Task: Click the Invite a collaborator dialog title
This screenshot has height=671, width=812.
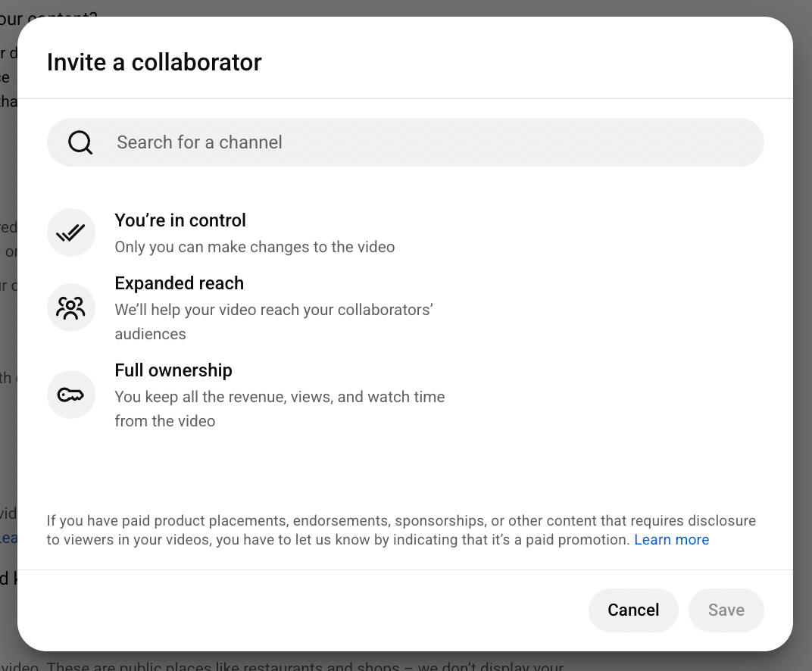Action: coord(154,62)
